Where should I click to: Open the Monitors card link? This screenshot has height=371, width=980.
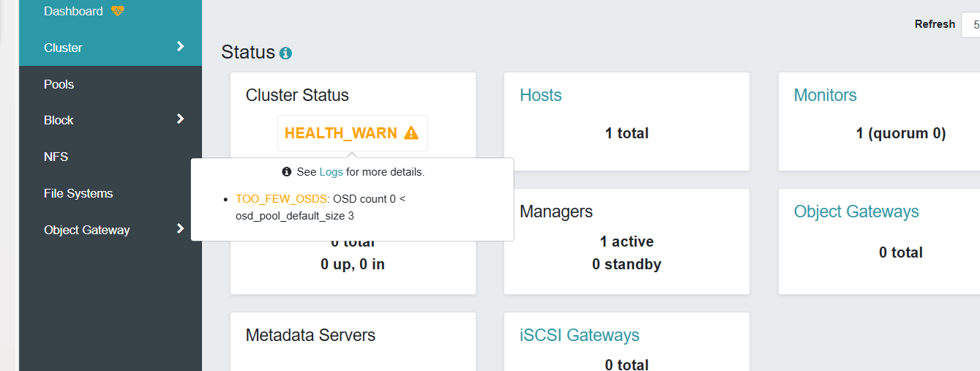[x=825, y=95]
